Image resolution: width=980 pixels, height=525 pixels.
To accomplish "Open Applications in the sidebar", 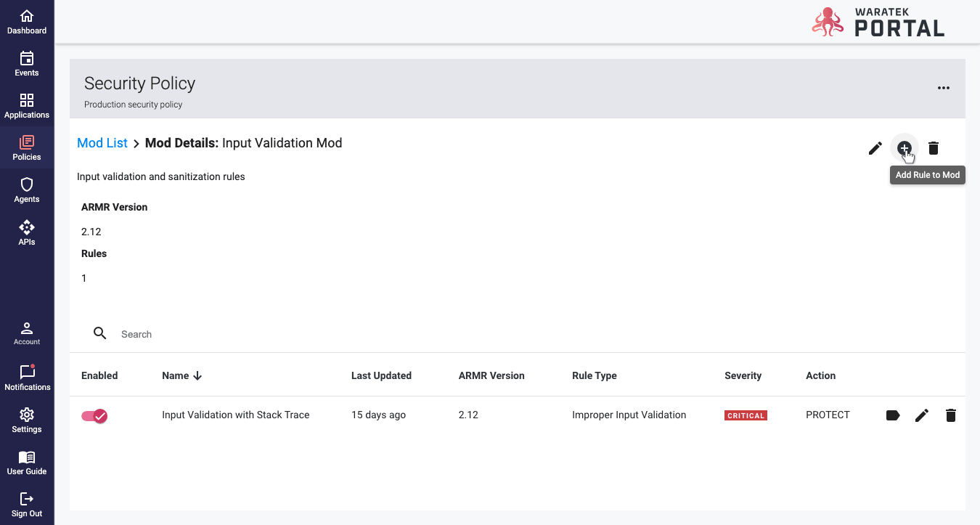I will click(27, 106).
